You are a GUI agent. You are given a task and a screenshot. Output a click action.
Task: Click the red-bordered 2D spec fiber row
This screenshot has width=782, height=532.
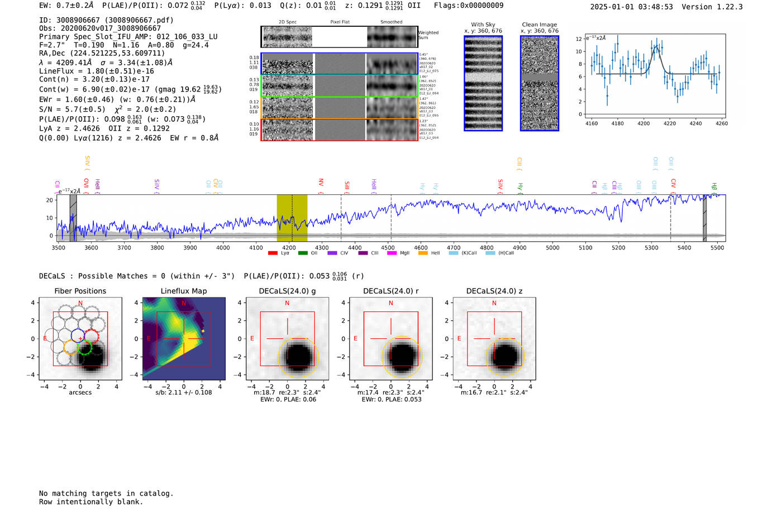point(339,130)
